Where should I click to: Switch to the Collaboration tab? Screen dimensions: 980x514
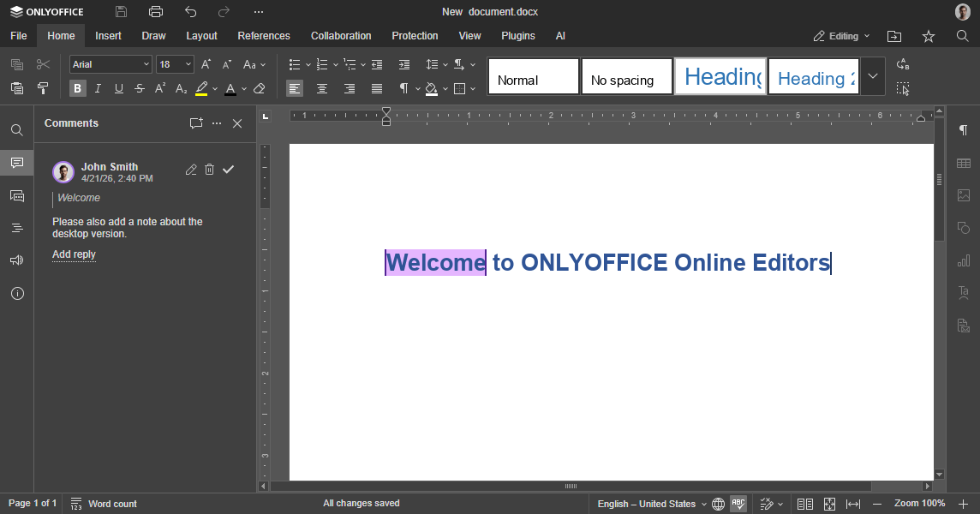tap(341, 36)
